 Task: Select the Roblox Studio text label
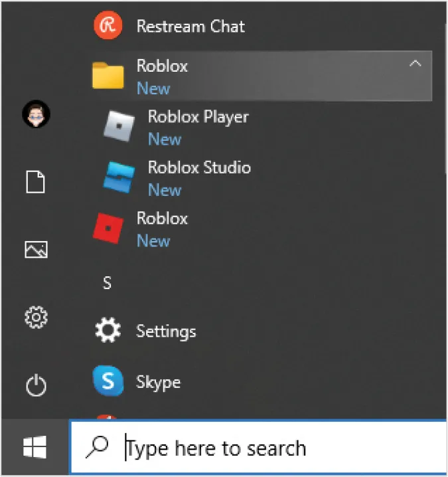(x=199, y=167)
